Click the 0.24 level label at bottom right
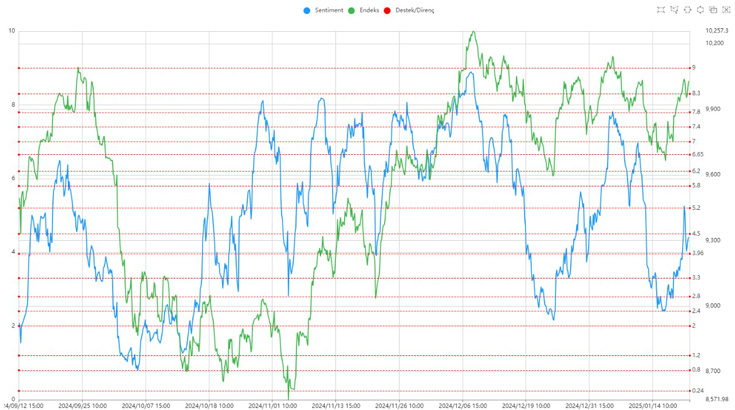 point(697,391)
